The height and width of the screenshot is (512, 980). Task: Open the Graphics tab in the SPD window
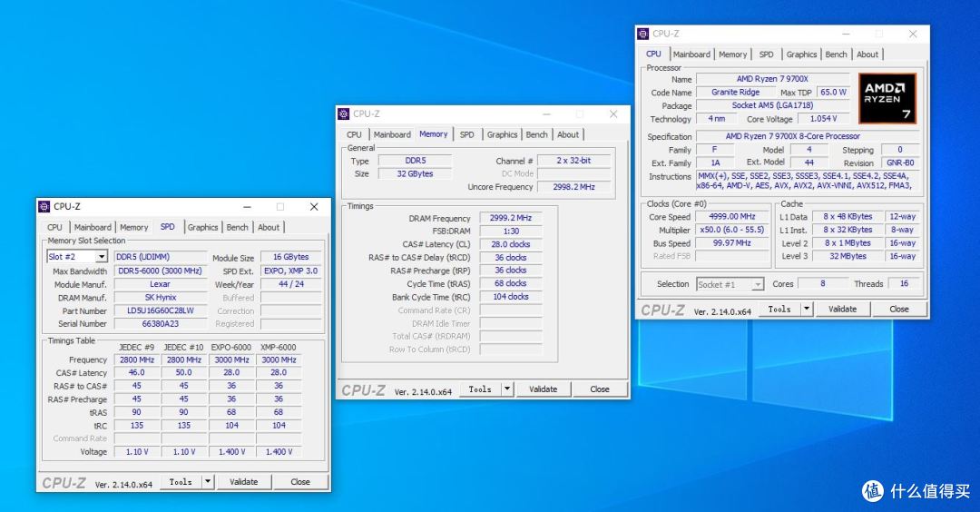point(202,228)
